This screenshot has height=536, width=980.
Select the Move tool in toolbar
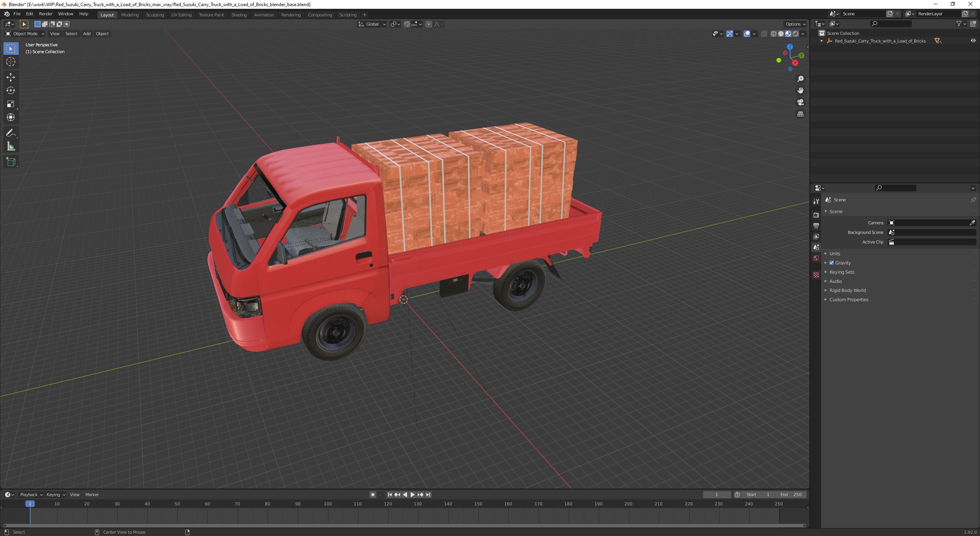click(x=11, y=77)
